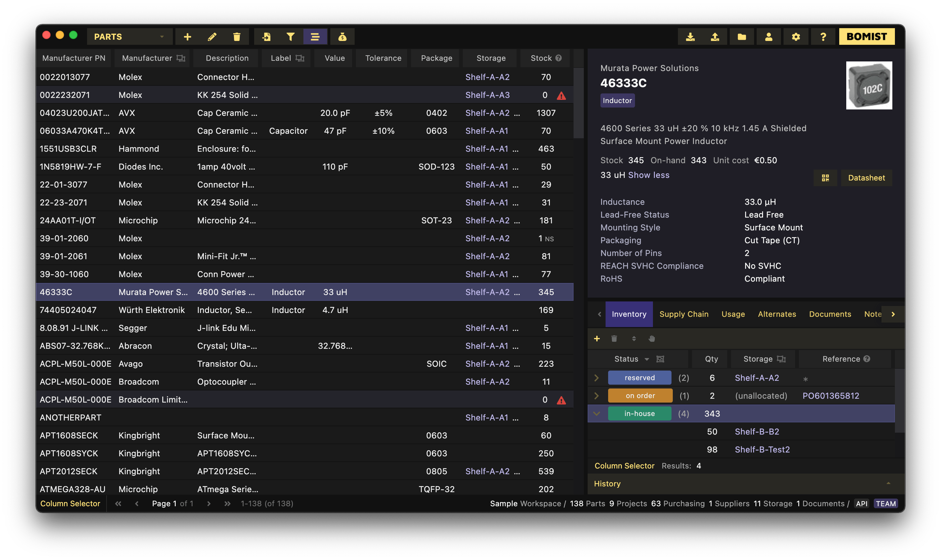Click the TEAM badge

(x=886, y=503)
